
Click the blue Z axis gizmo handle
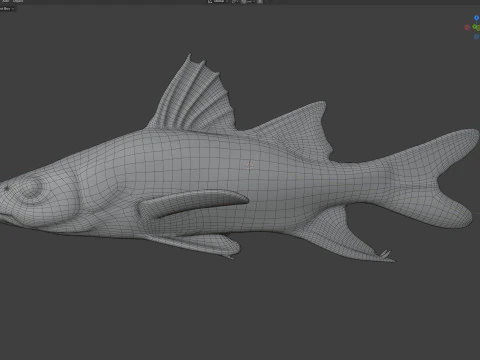[x=477, y=18]
